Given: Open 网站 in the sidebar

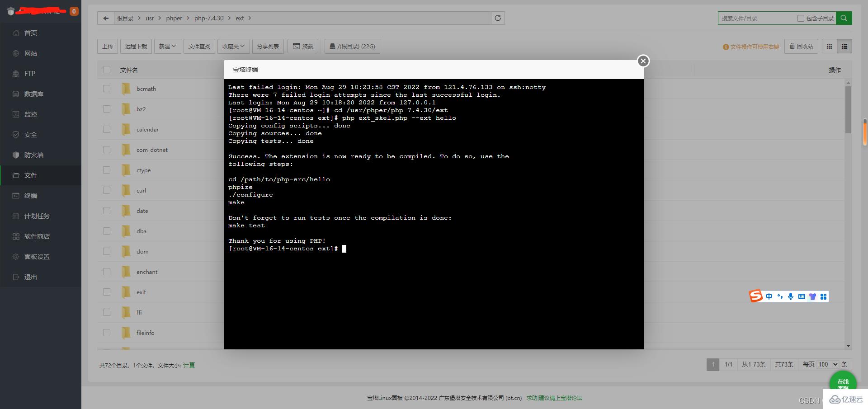Looking at the screenshot, I should point(41,53).
